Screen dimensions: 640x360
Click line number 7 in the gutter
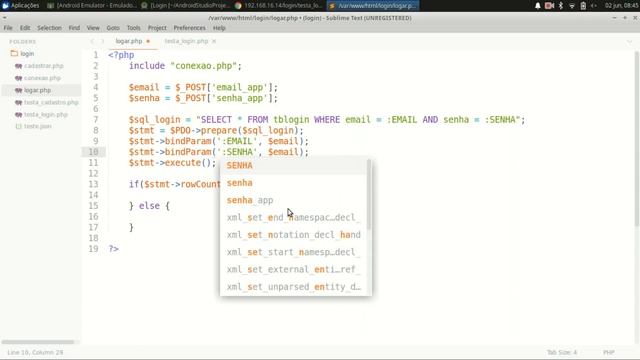96,120
